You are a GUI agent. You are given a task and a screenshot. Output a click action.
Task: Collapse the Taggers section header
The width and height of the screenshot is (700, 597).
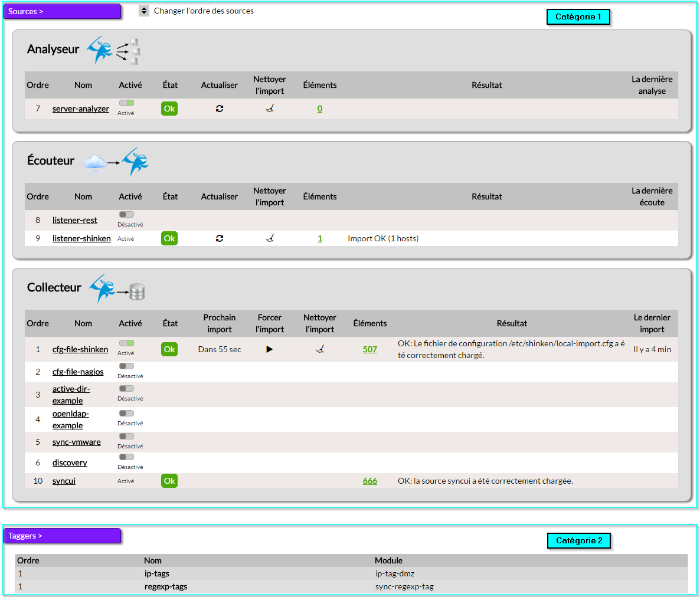pos(62,536)
